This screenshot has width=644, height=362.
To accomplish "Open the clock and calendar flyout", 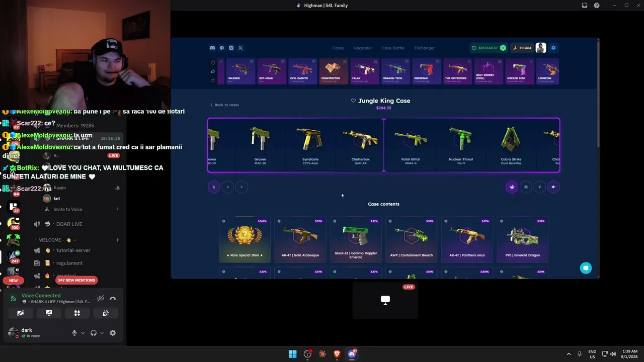I will pos(629,354).
